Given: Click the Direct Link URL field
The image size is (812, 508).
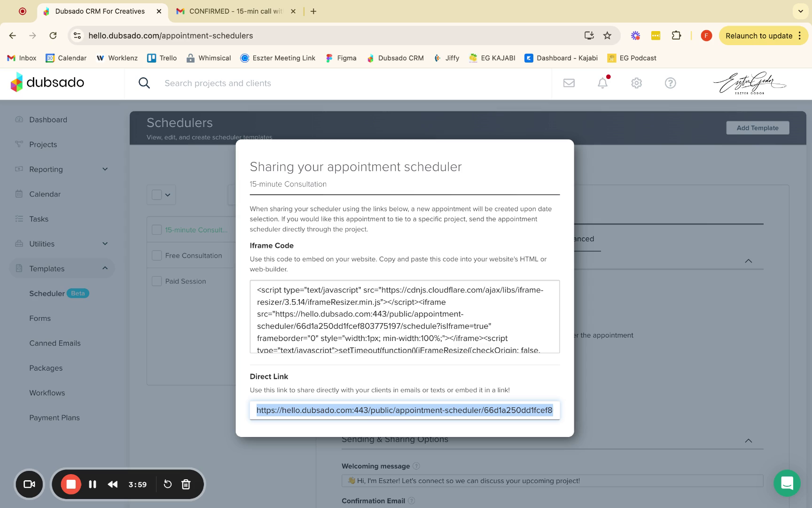Looking at the screenshot, I should pos(405,410).
